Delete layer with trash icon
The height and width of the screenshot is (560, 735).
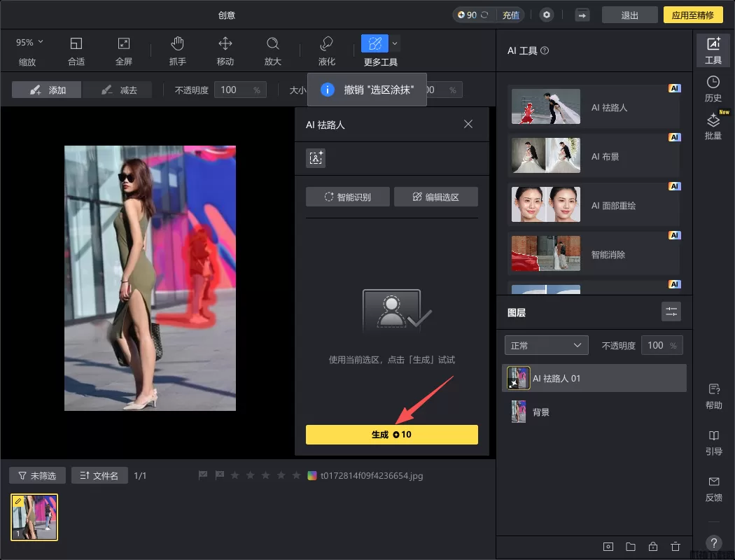(x=675, y=547)
